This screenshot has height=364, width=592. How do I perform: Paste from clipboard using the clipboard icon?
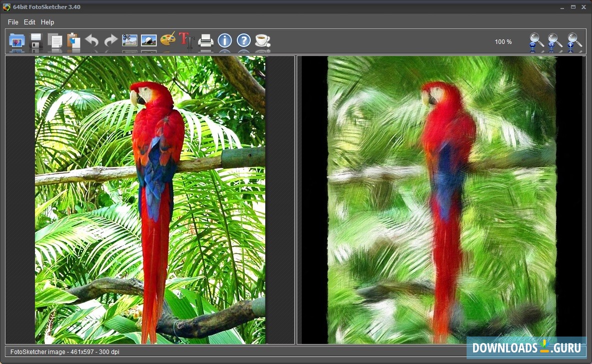click(x=73, y=41)
